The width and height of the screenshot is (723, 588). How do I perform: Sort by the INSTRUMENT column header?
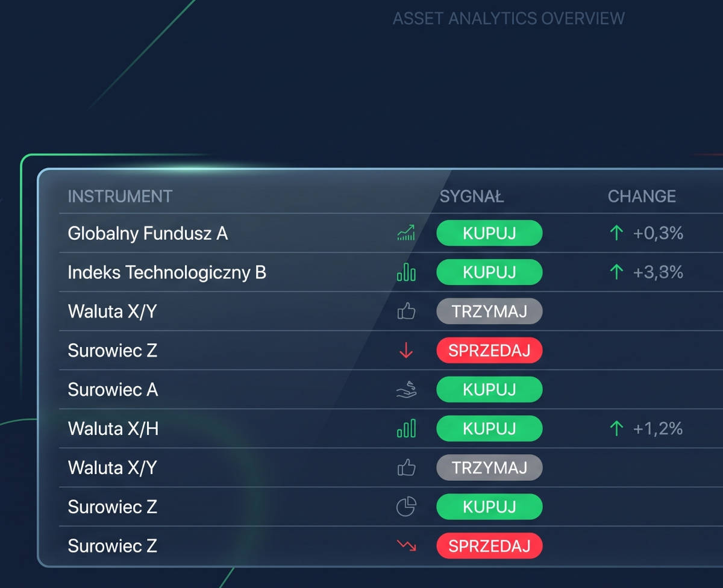[x=120, y=196]
